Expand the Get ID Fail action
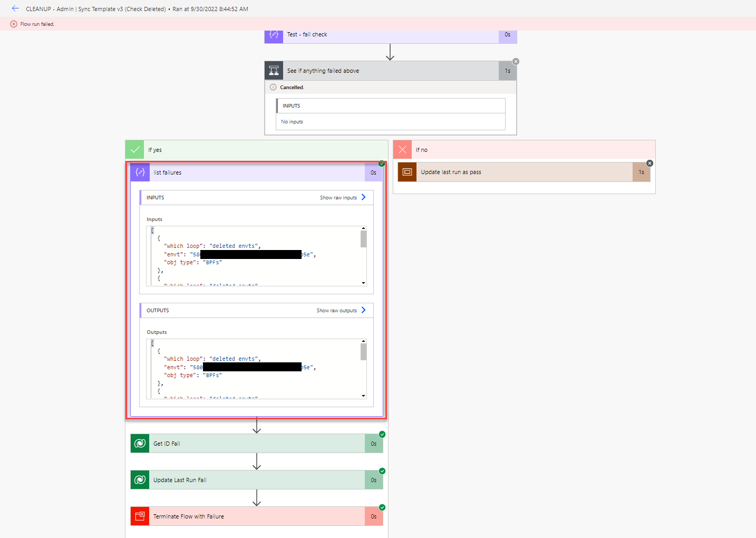Viewport: 756px width, 538px height. 257,444
